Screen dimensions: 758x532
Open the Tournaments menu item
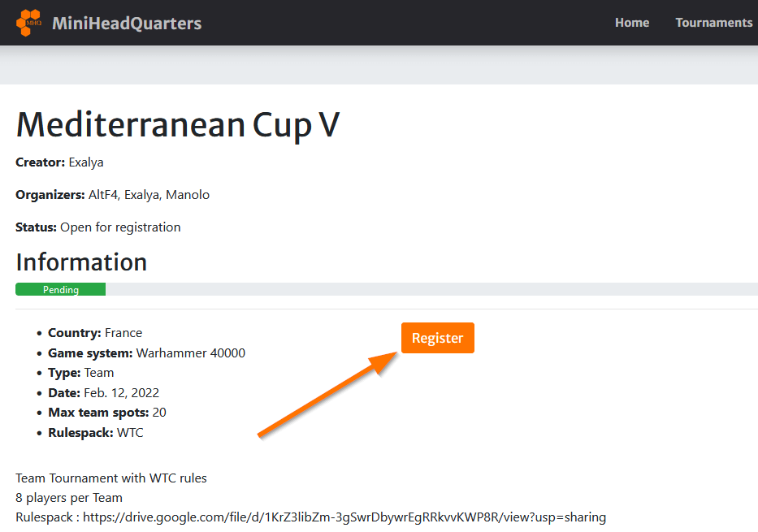(713, 23)
